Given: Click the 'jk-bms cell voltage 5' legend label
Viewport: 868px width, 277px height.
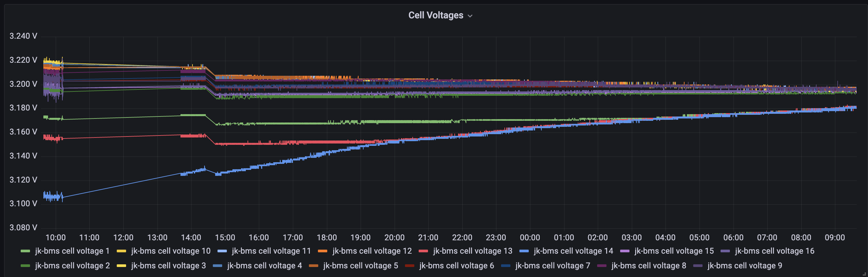Looking at the screenshot, I should point(361,266).
